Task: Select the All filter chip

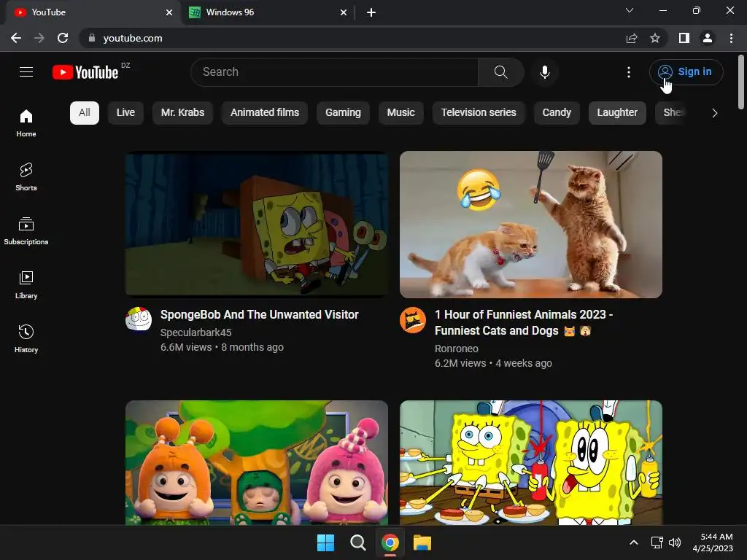Action: click(x=85, y=113)
